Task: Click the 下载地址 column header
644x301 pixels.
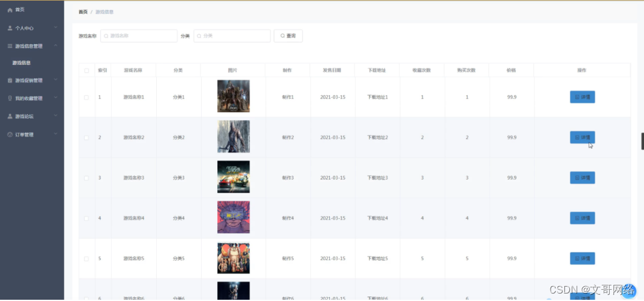Action: (x=376, y=70)
